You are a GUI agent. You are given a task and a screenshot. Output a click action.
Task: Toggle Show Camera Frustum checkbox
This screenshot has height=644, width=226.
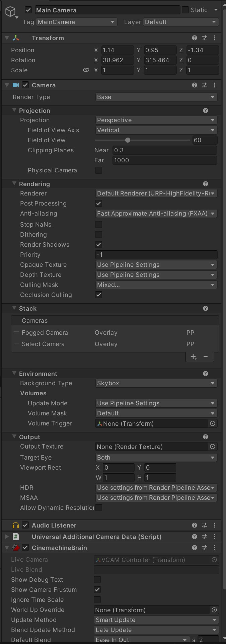coord(97,590)
